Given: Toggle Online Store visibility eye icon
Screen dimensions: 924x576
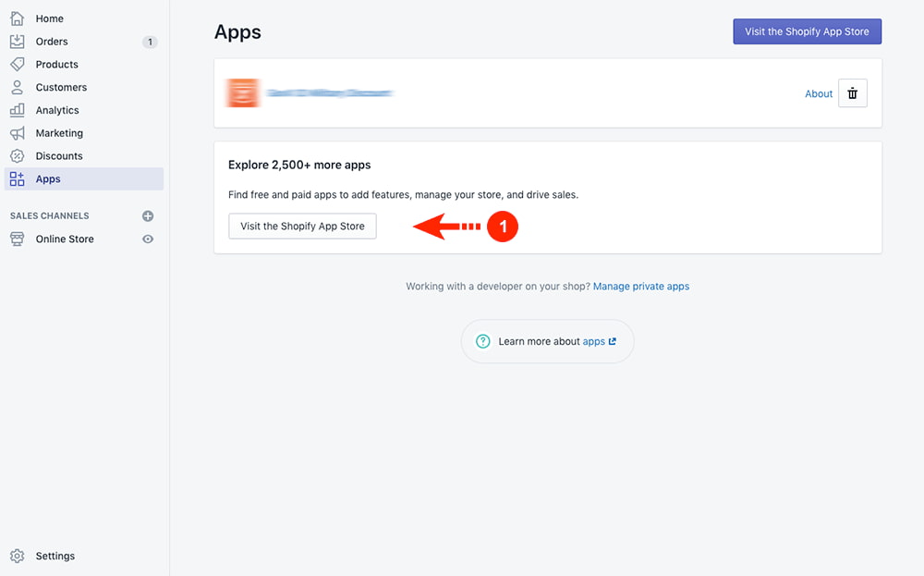Looking at the screenshot, I should (x=147, y=239).
